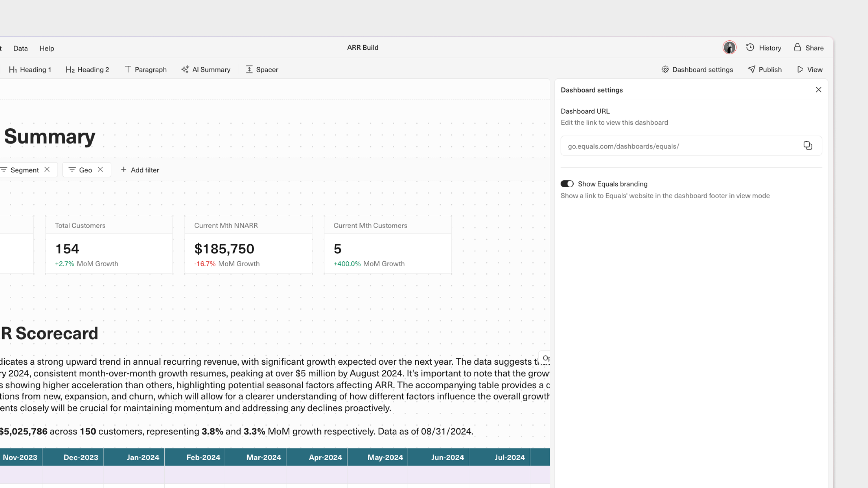Open Dashboard settings gear
This screenshot has width=868, height=488.
tap(697, 69)
